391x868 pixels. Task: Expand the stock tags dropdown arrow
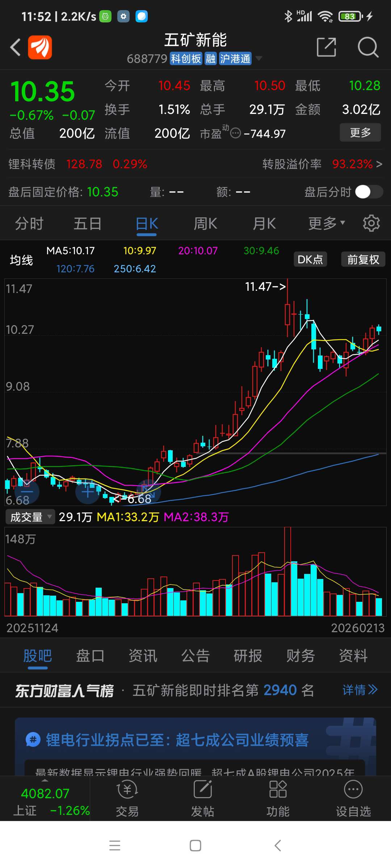pos(258,58)
